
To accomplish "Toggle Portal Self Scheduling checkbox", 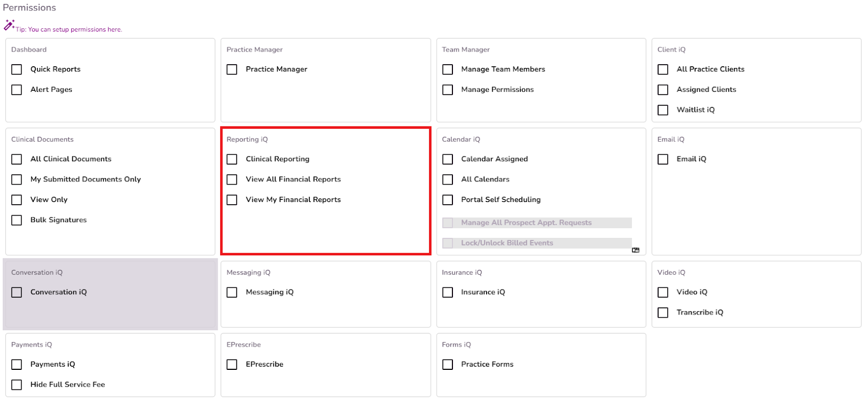I will (448, 200).
